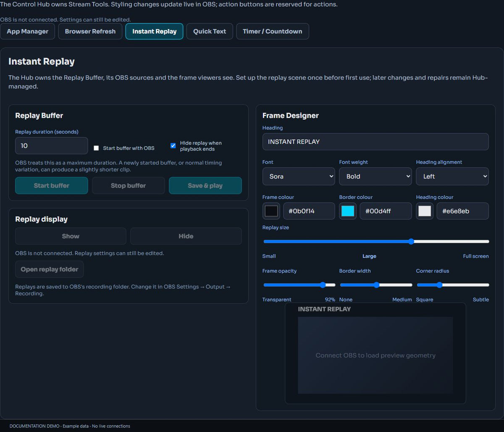504x432 pixels.
Task: Open the Font weight dropdown
Action: point(375,176)
